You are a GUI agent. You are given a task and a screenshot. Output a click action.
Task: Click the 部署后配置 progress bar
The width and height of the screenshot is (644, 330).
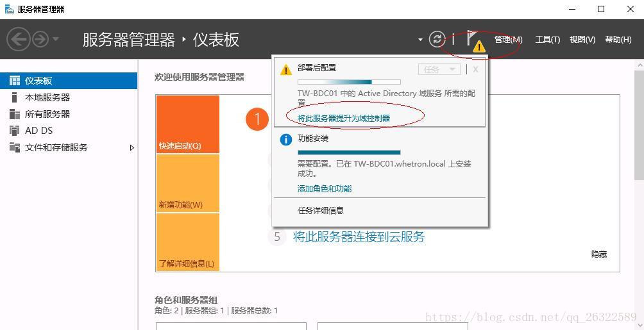click(349, 82)
